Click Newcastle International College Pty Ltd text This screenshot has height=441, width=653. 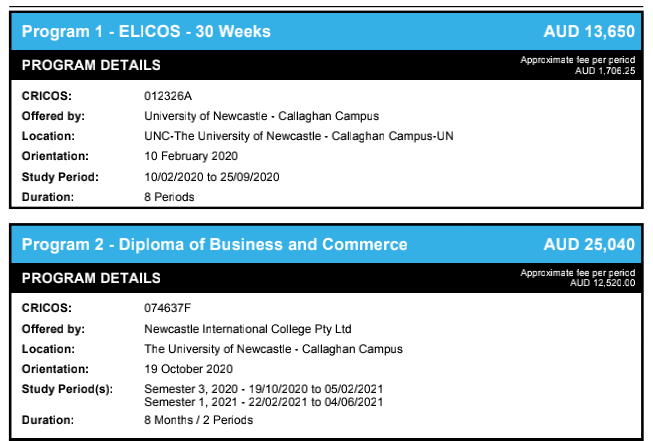pyautogui.click(x=248, y=329)
